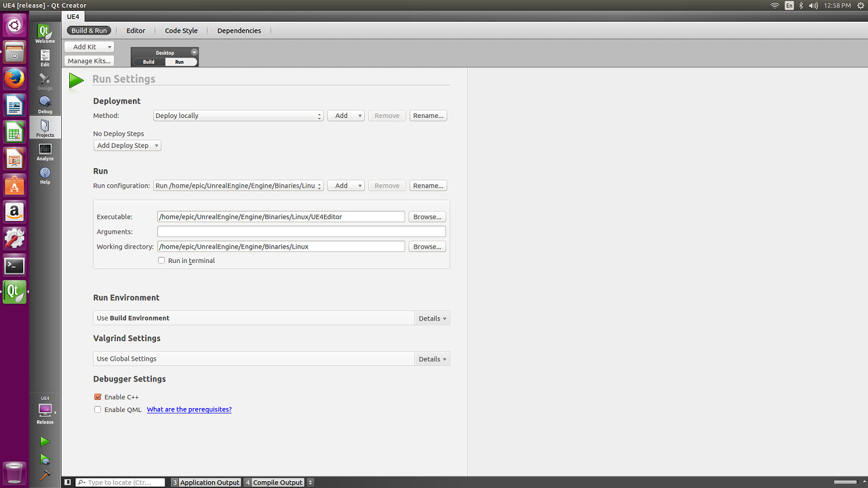Select Projects mode in the sidebar
This screenshot has height=488, width=868.
click(45, 128)
